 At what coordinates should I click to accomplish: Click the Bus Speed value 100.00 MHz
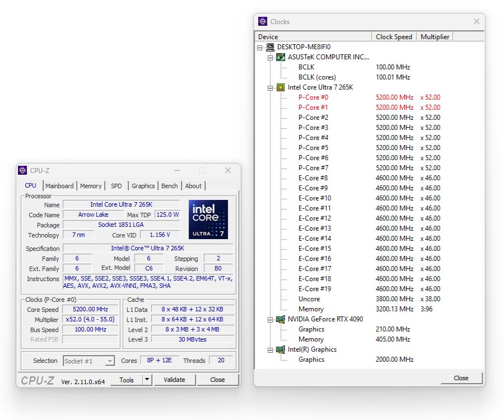click(x=90, y=329)
